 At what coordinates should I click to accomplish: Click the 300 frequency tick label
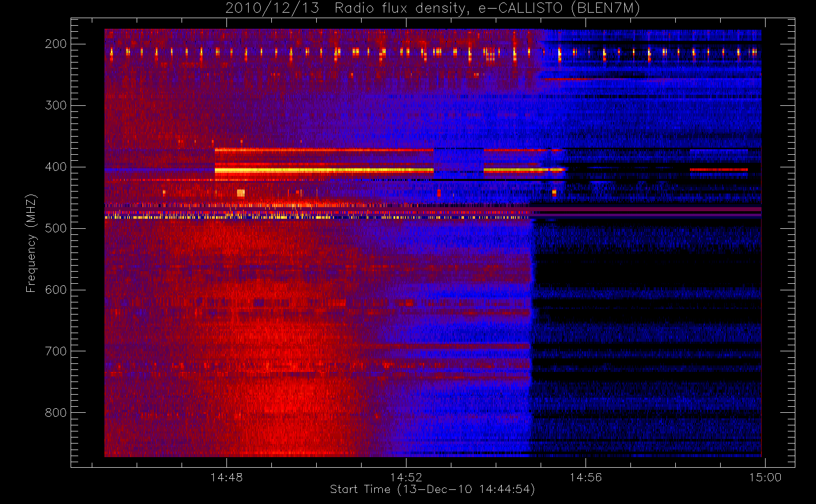(56, 105)
